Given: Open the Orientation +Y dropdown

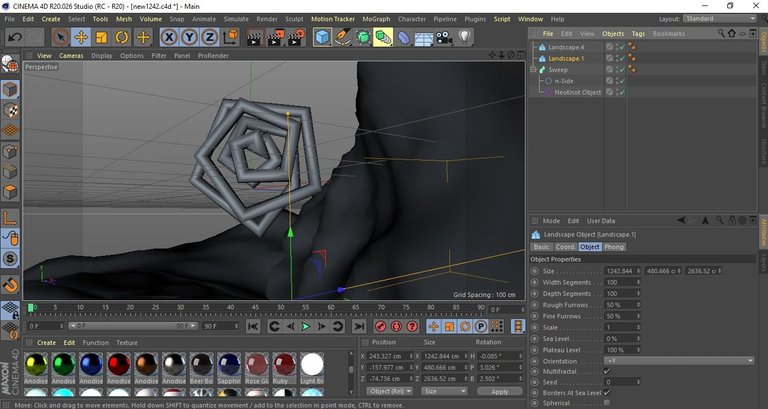Looking at the screenshot, I should (679, 361).
